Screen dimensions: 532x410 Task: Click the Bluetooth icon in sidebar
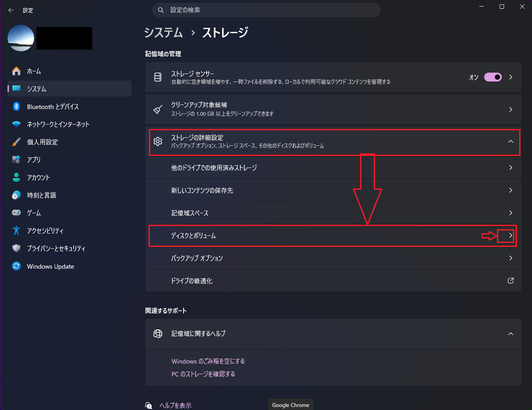click(16, 107)
